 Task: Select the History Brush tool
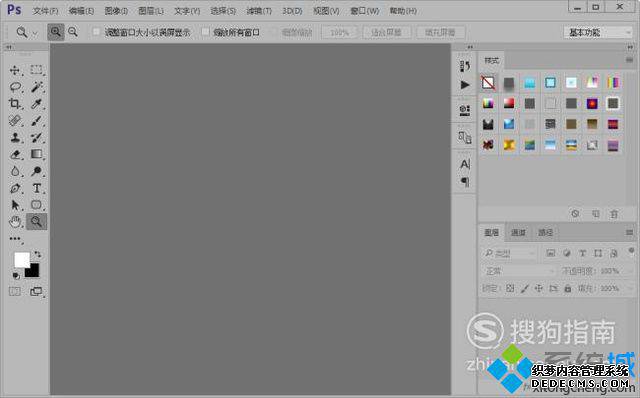tap(36, 138)
